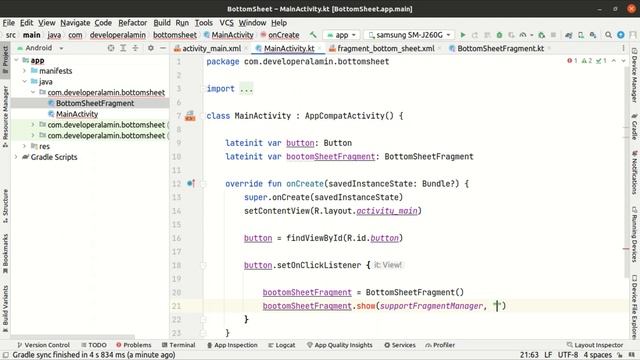The height and width of the screenshot is (360, 640).
Task: Open App Quality Insights tool window
Action: [x=340, y=345]
